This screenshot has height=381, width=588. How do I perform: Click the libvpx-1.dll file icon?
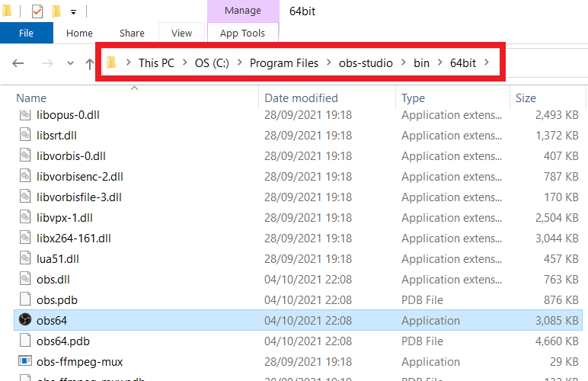click(x=24, y=216)
